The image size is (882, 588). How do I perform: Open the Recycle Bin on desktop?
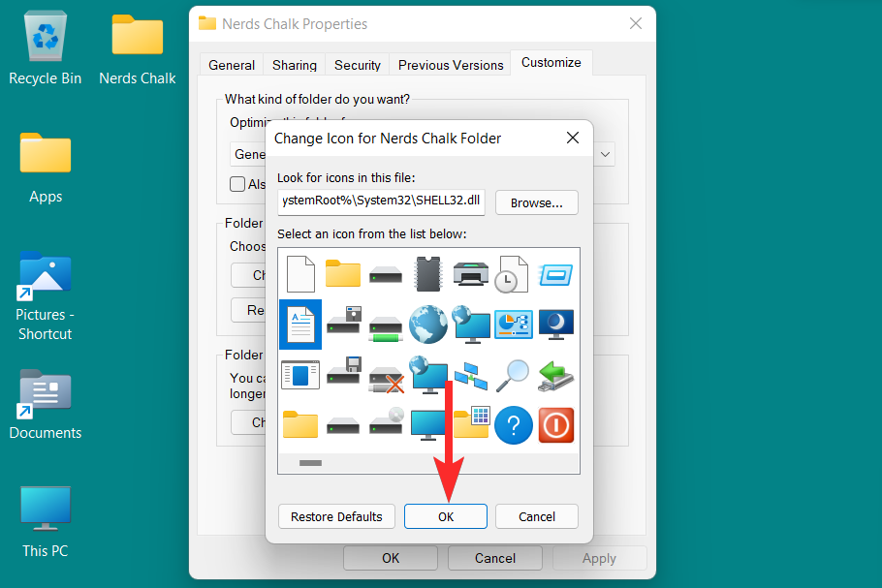coord(45,48)
